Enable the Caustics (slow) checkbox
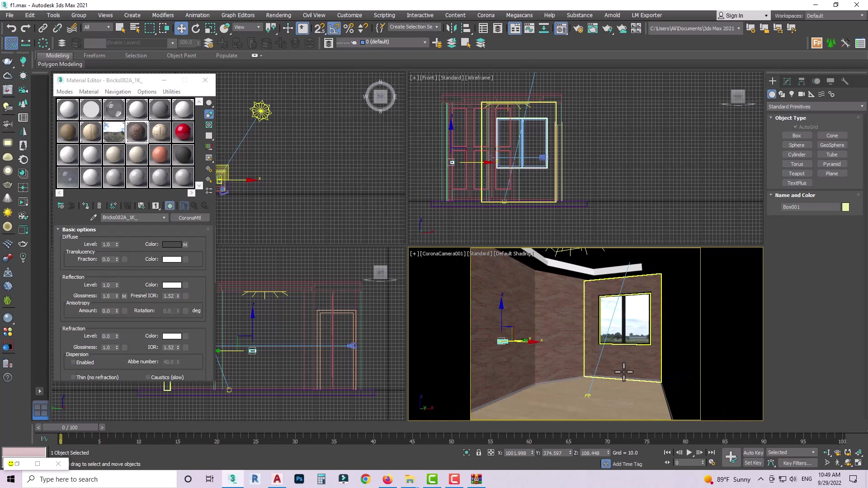 148,377
